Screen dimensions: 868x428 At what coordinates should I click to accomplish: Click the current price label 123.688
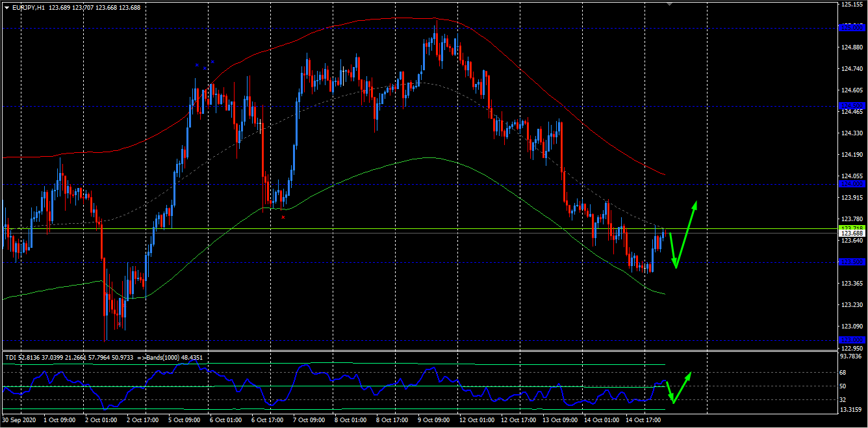click(852, 234)
